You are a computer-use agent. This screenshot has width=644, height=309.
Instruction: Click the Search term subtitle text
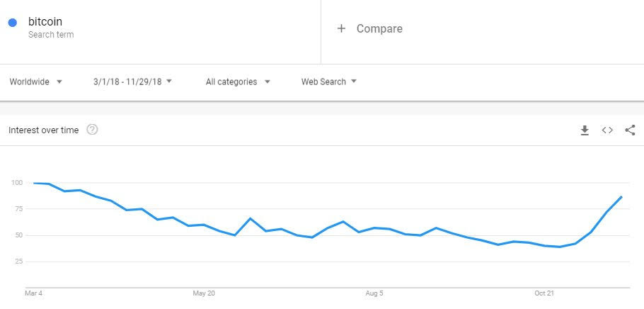[51, 35]
